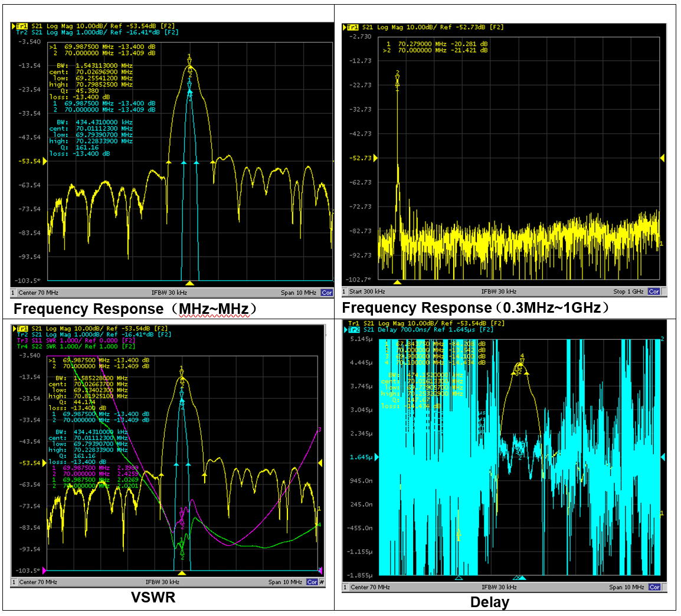Click marker 2 at the 70 MHz peak in the wideband plot
Screen dimensions: 681x616
pos(397,77)
